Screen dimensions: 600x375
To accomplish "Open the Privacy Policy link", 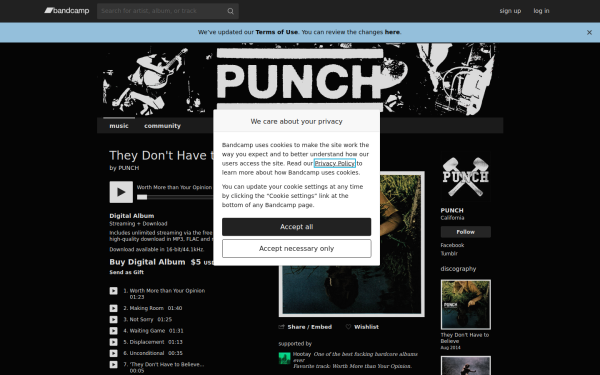I will [334, 163].
